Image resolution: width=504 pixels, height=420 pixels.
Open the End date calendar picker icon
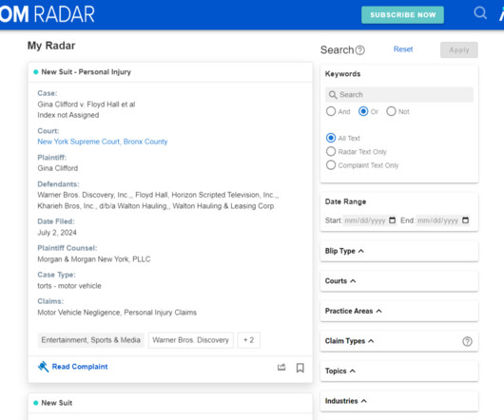tap(465, 220)
